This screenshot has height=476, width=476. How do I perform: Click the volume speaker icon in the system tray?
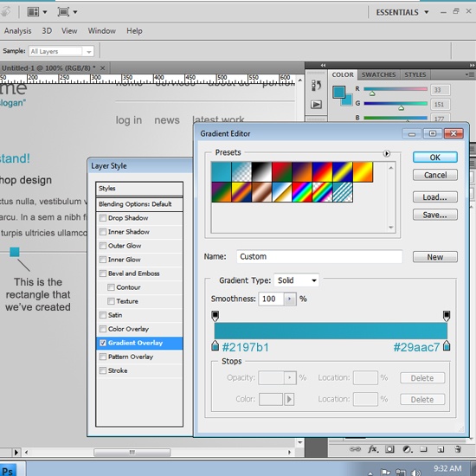(x=416, y=473)
